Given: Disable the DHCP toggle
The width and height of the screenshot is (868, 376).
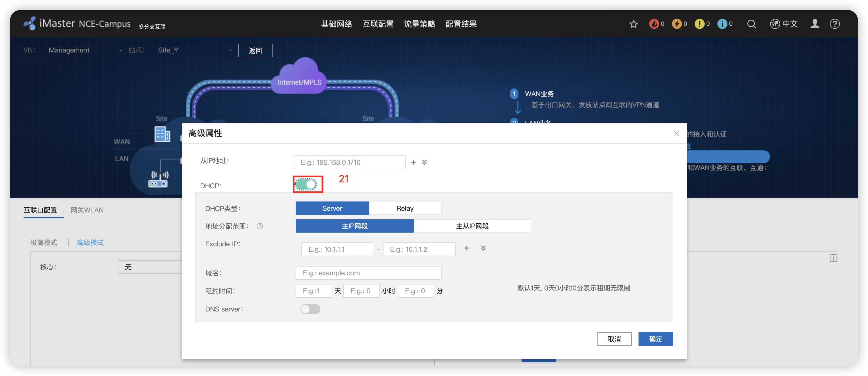Looking at the screenshot, I should (307, 184).
